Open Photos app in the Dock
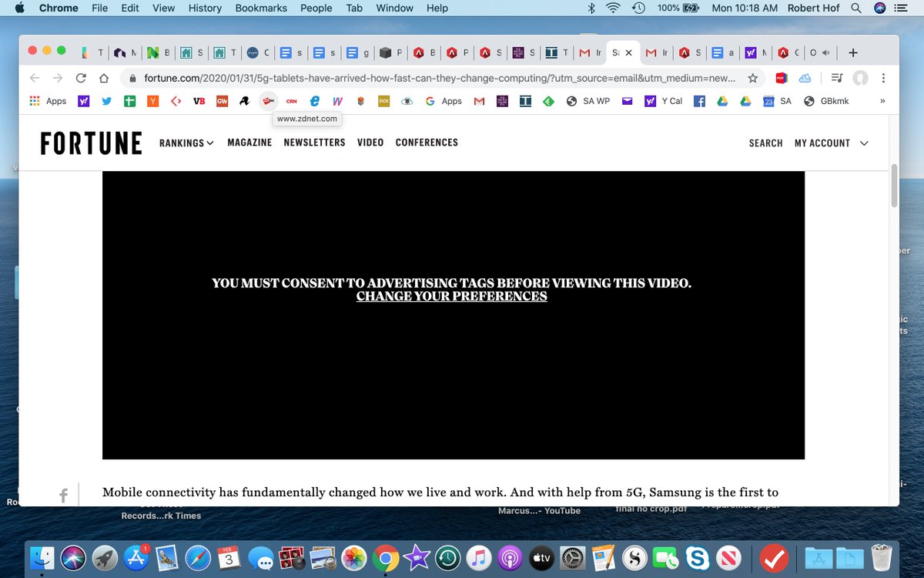The width and height of the screenshot is (924, 578). [x=354, y=557]
